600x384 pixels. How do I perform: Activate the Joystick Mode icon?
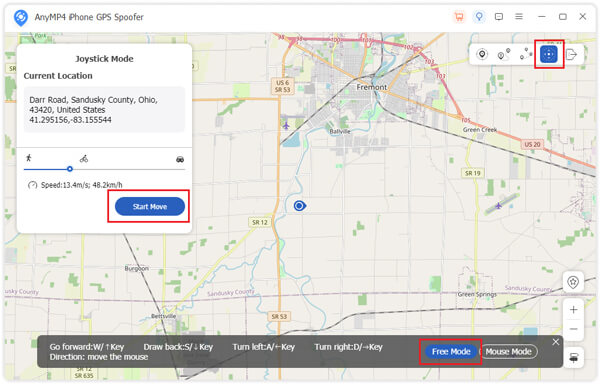point(548,54)
